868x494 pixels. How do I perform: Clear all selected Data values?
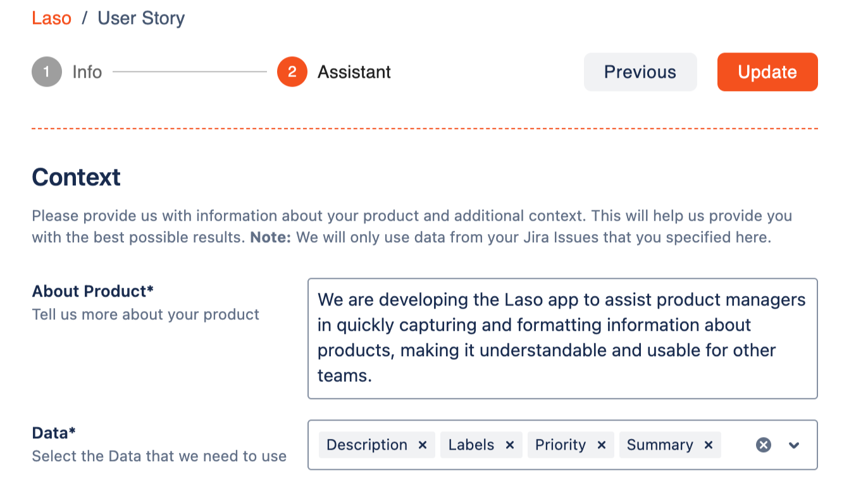[x=764, y=445]
